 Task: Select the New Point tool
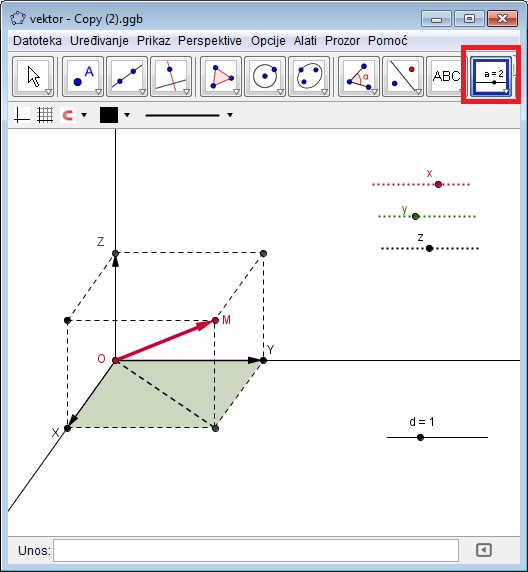[x=83, y=77]
